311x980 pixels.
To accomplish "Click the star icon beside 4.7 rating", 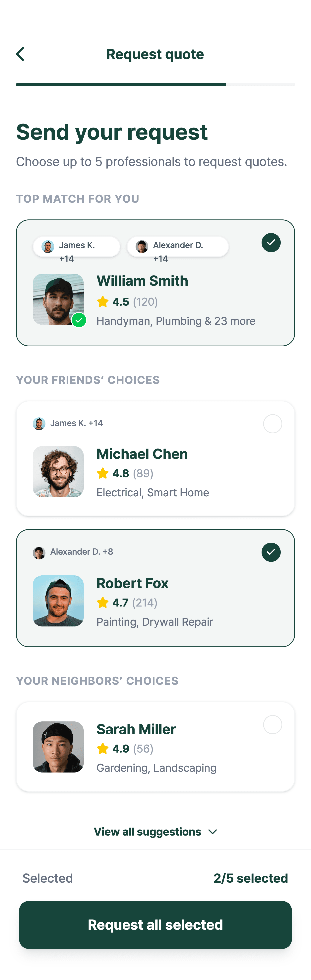I will (103, 603).
